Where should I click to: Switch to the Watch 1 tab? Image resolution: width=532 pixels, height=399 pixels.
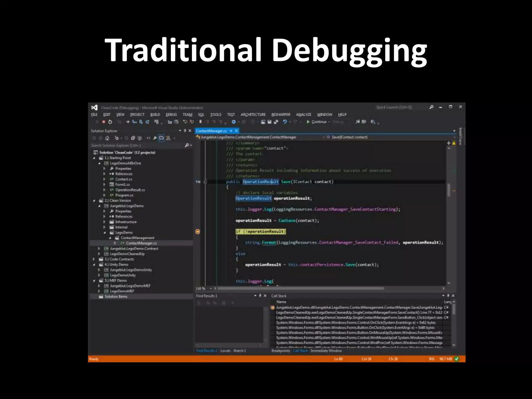(x=240, y=351)
